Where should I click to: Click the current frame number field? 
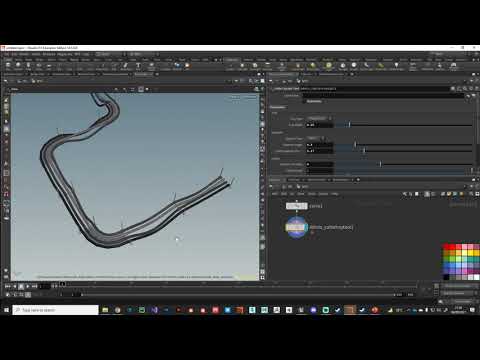click(45, 286)
